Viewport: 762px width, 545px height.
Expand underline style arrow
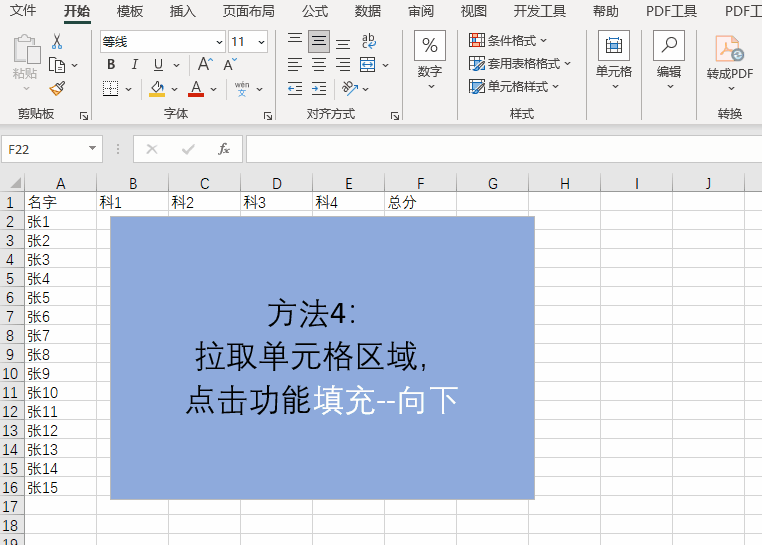click(176, 65)
